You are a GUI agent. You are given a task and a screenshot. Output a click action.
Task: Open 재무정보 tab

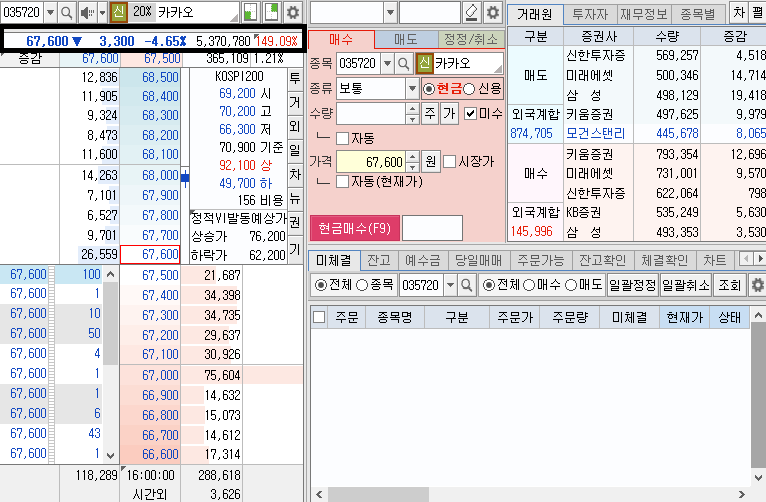(644, 15)
